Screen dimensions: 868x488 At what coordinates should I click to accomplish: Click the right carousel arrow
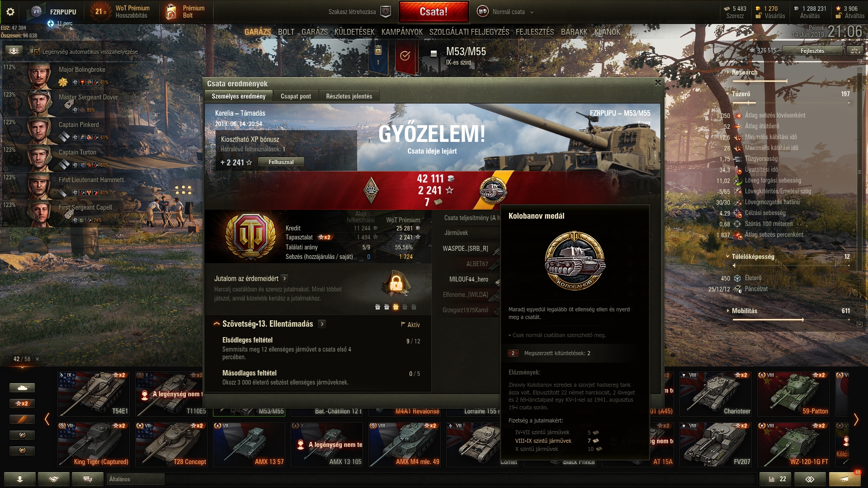[856, 419]
